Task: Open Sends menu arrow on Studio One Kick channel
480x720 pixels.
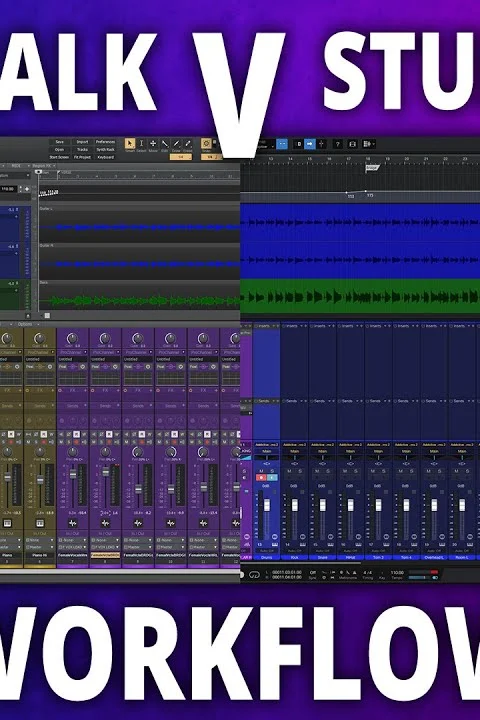Action: point(301,401)
